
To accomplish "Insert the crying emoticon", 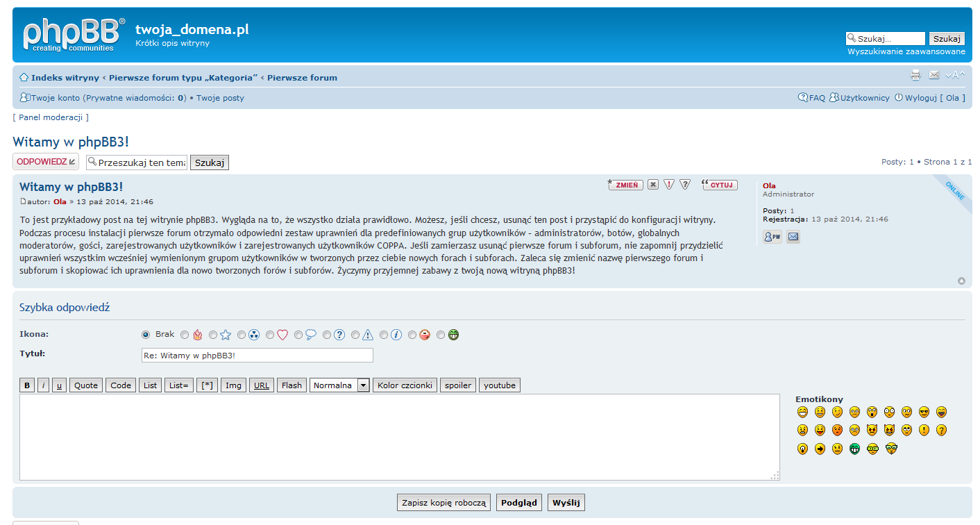I will pyautogui.click(x=855, y=430).
